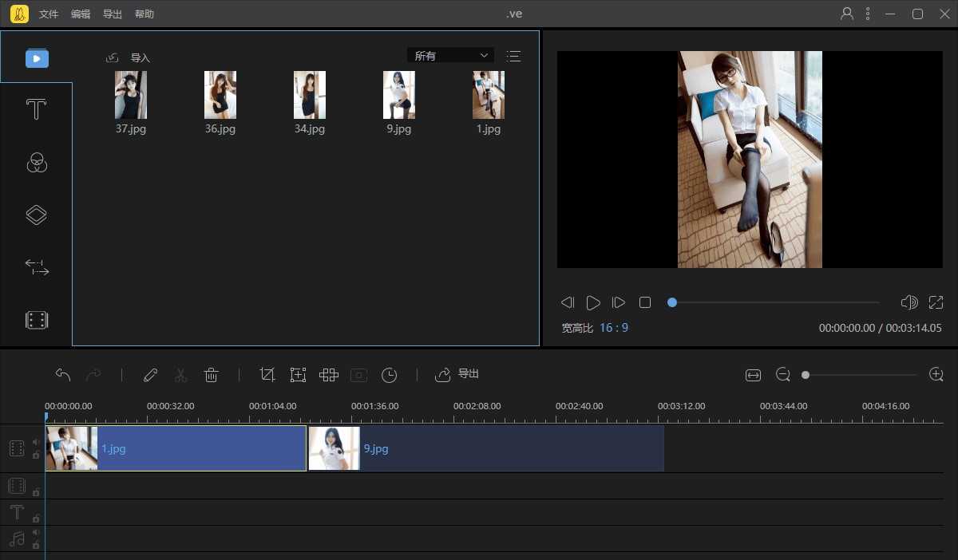Lock the audio music track
The width and height of the screenshot is (958, 560).
(x=36, y=545)
